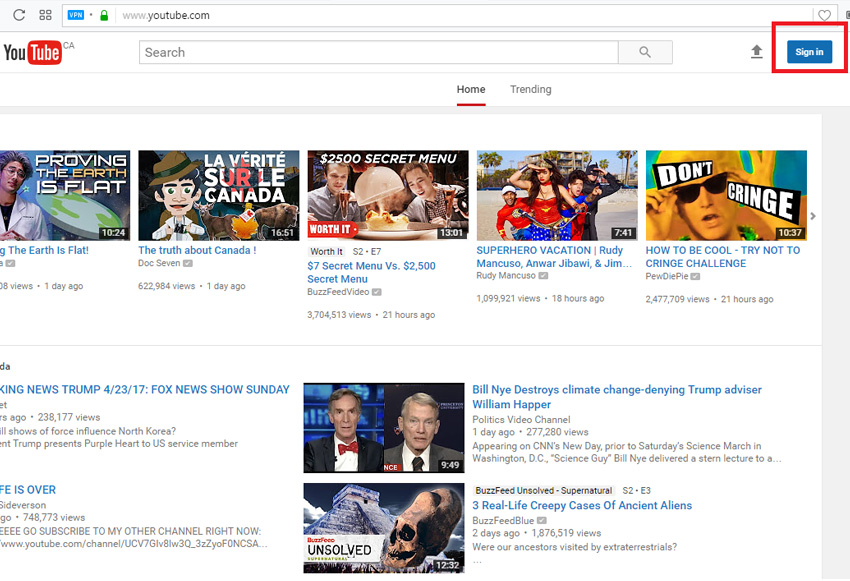Switch to the Home tab
This screenshot has height=581, width=850.
point(471,89)
